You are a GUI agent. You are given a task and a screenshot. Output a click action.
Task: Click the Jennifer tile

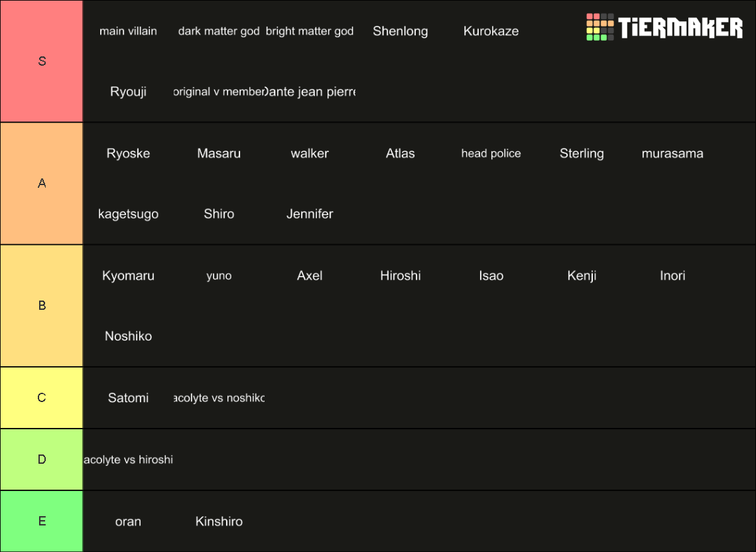pyautogui.click(x=310, y=214)
